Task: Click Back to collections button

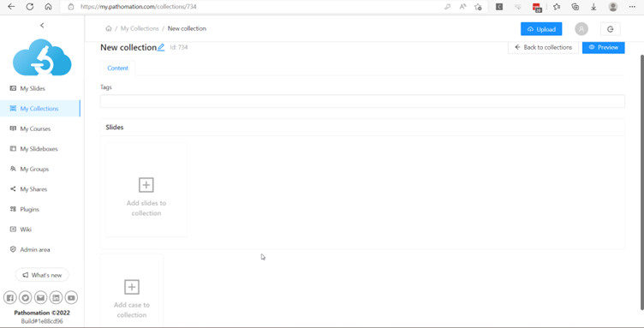Action: pyautogui.click(x=543, y=47)
